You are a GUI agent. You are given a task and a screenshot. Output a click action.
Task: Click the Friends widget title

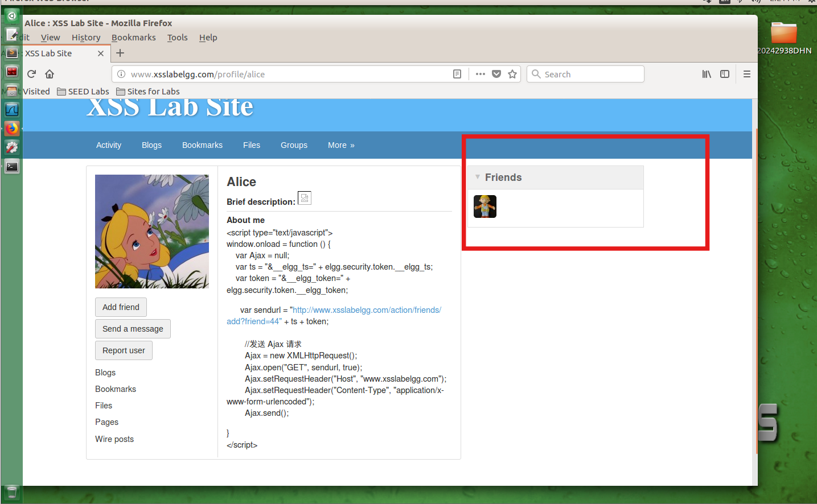(503, 177)
